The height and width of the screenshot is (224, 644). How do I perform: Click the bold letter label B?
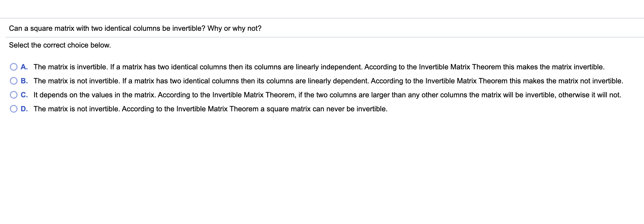pos(24,81)
